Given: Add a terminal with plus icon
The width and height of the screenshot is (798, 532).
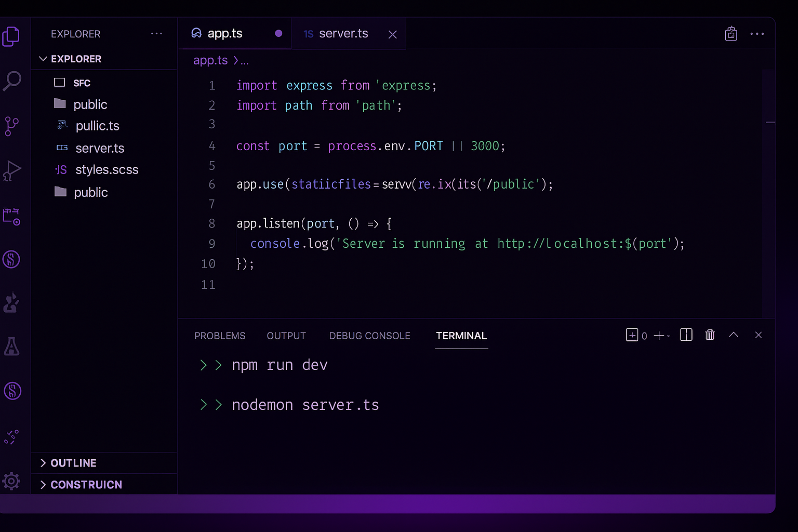Looking at the screenshot, I should 658,336.
